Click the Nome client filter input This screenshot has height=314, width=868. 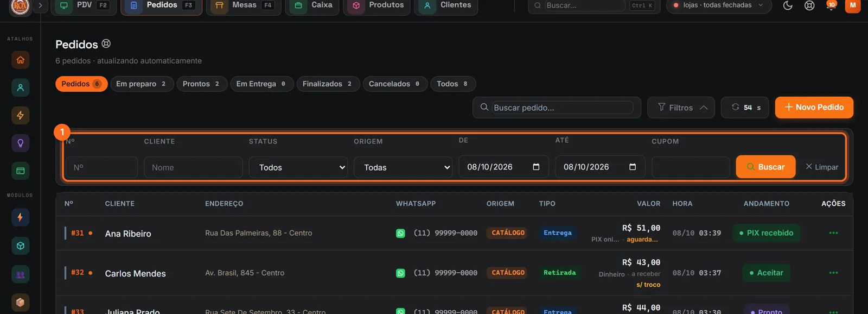click(193, 167)
